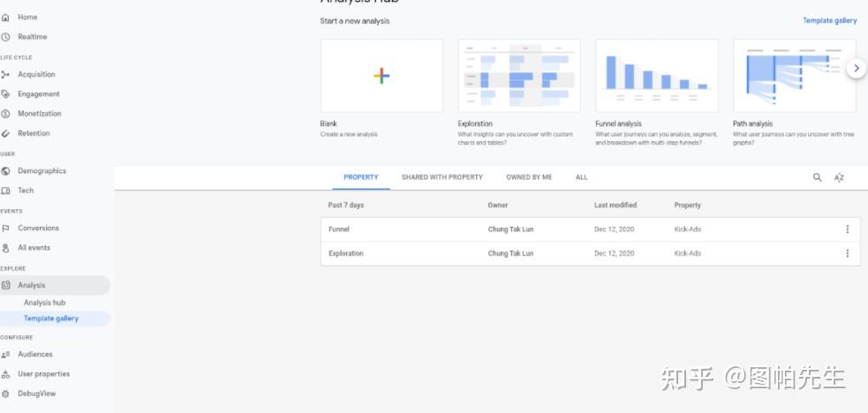Click the Home icon in sidebar
The width and height of the screenshot is (868, 413).
tap(5, 17)
